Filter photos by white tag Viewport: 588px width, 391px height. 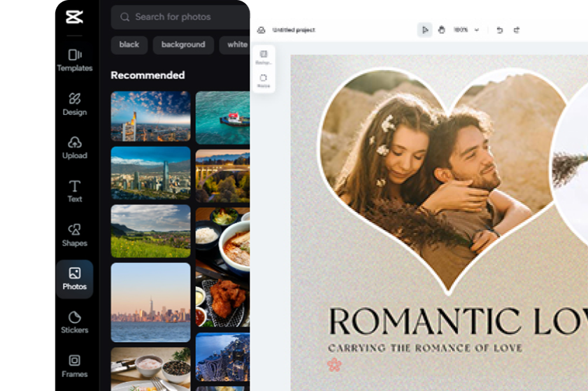tap(235, 45)
